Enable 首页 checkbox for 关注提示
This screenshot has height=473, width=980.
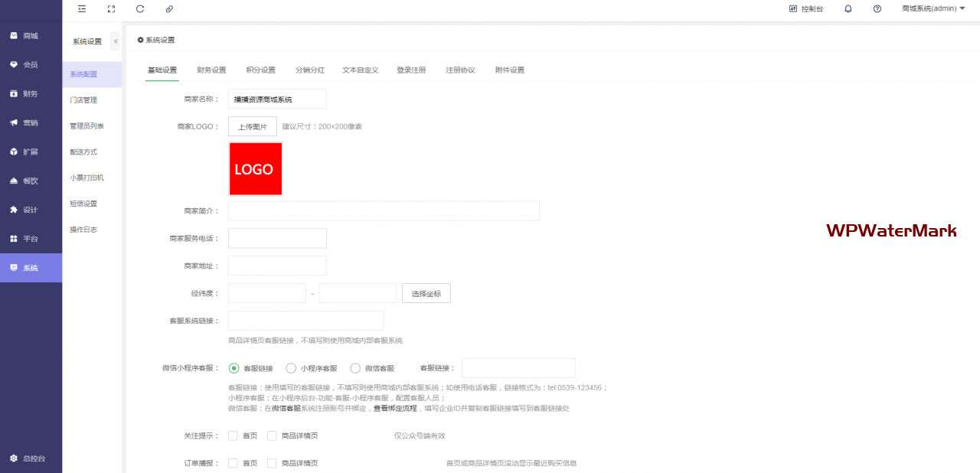[233, 435]
